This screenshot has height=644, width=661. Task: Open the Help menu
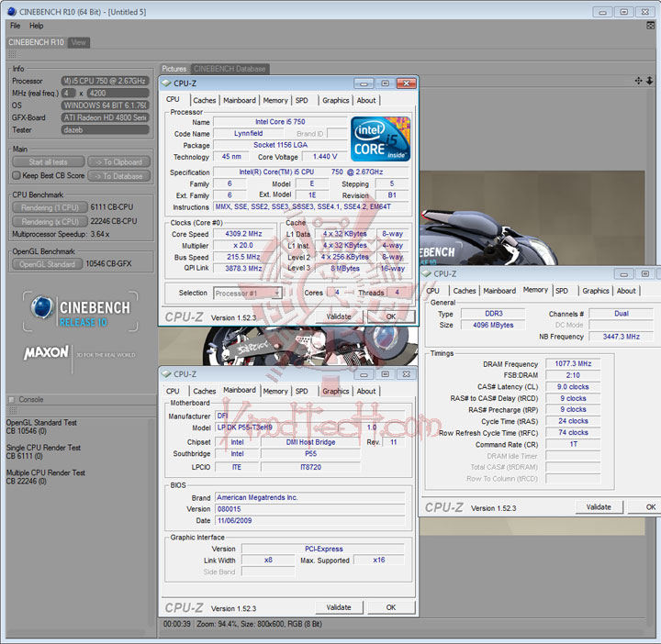pyautogui.click(x=36, y=26)
